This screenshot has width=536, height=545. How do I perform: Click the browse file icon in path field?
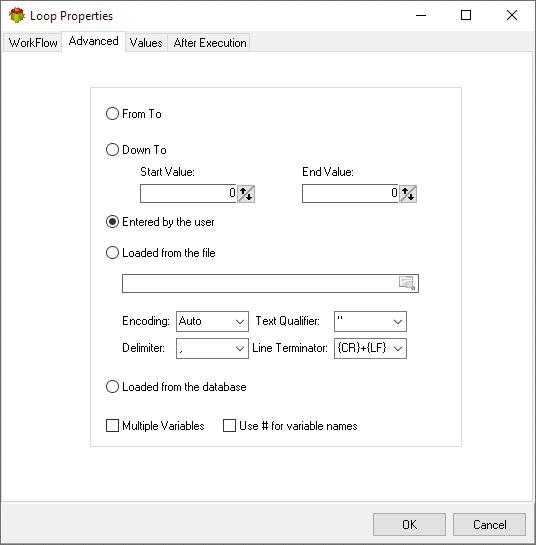coord(407,283)
